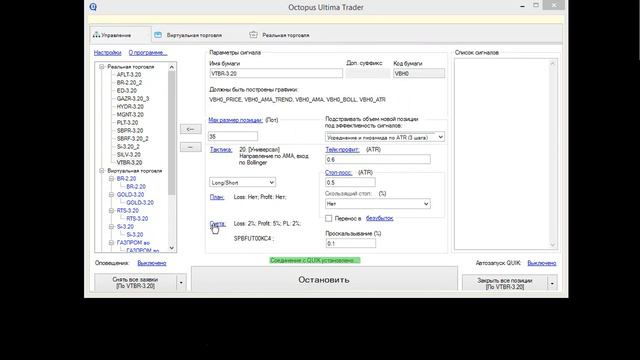Select SILV-3.20 in the tree

click(x=129, y=155)
